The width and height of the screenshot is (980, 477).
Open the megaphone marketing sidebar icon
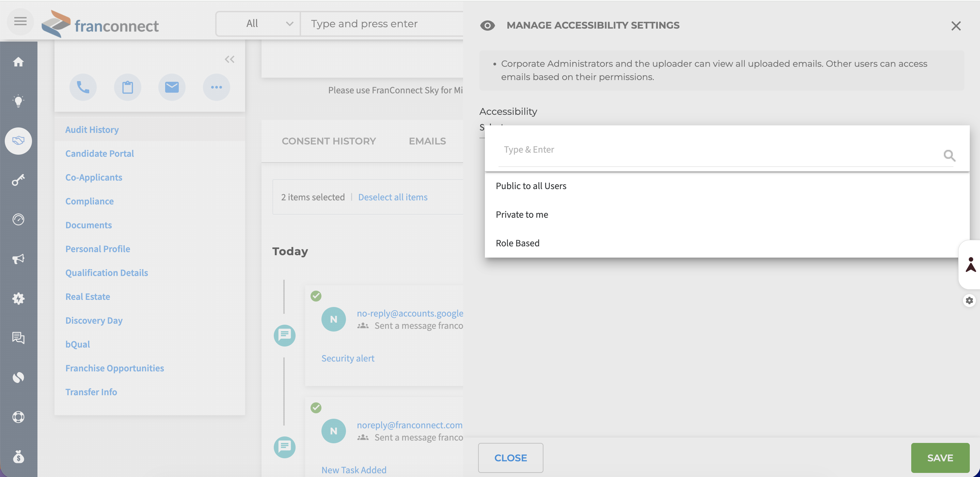(18, 259)
